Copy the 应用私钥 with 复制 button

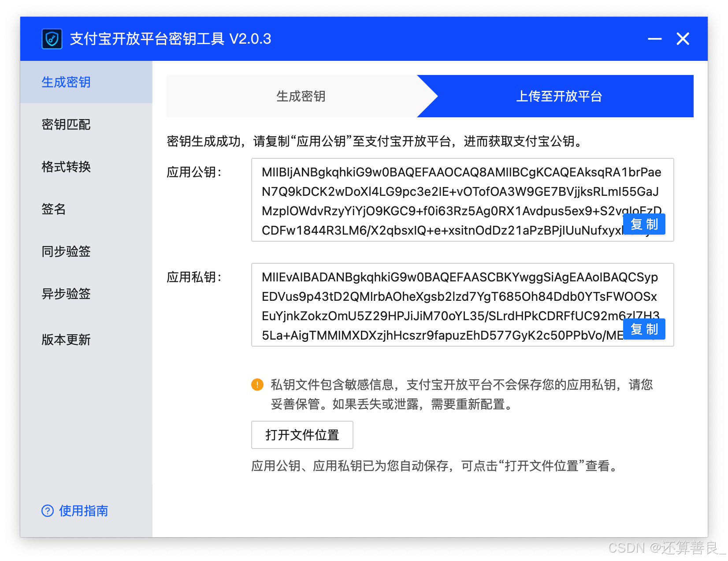tap(644, 329)
